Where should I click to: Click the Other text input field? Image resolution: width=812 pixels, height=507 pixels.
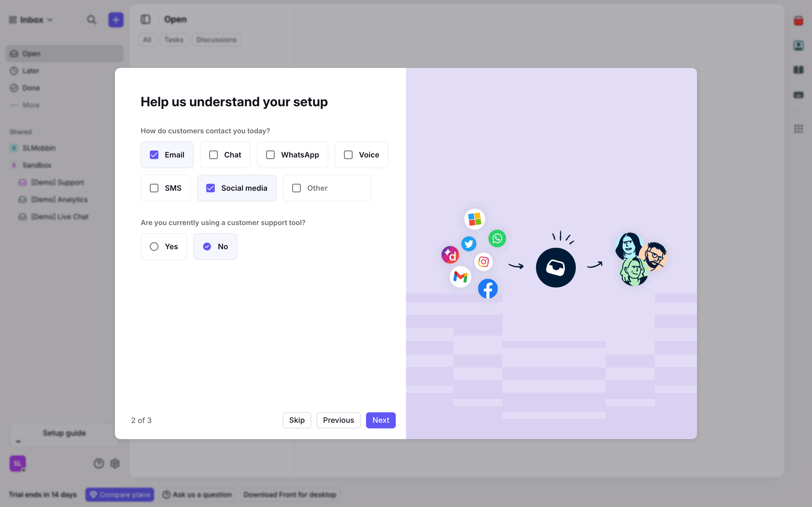[336, 188]
